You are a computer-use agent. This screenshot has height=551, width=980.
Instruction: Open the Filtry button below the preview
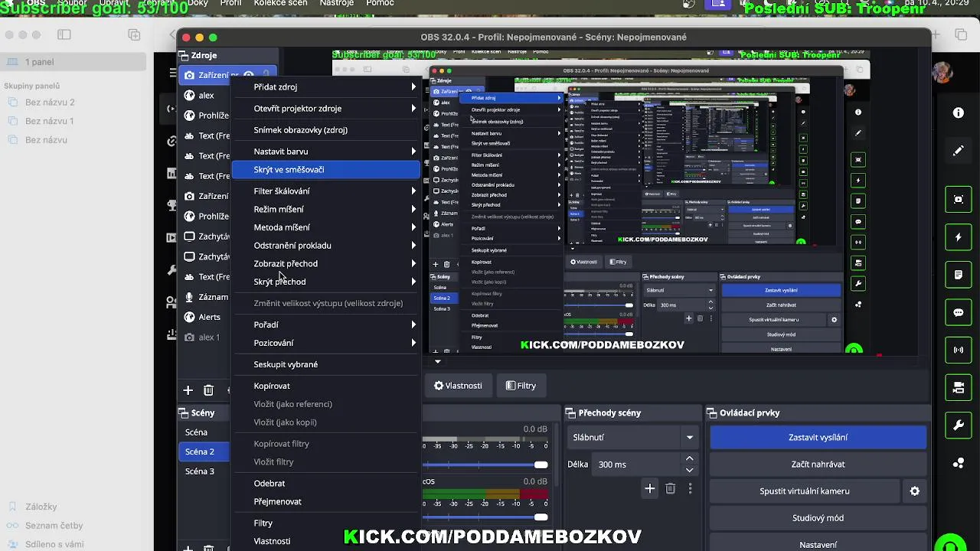point(521,386)
